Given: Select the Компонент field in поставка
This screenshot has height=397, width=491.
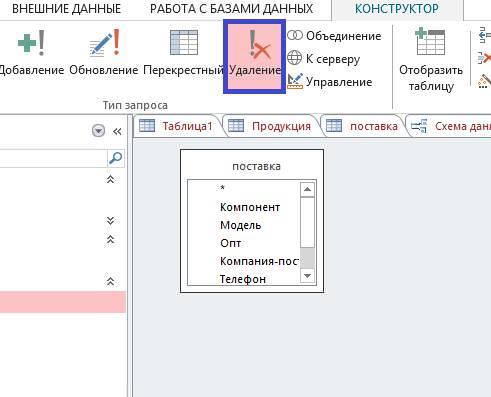Looking at the screenshot, I should [x=250, y=207].
